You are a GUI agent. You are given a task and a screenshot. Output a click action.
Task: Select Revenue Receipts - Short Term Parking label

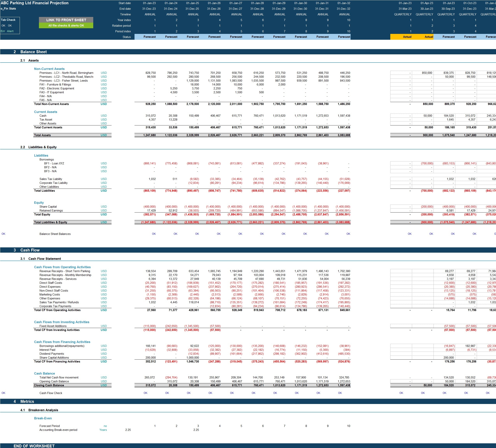point(65,271)
